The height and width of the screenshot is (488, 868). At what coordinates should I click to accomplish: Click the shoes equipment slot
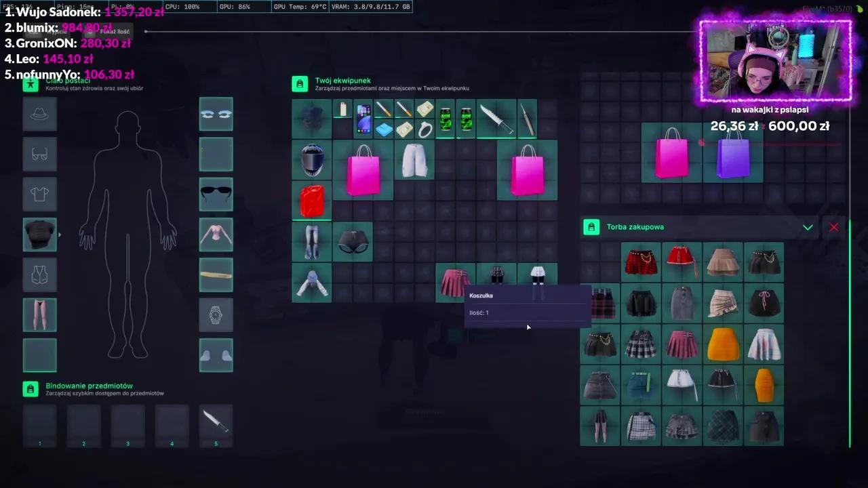216,355
